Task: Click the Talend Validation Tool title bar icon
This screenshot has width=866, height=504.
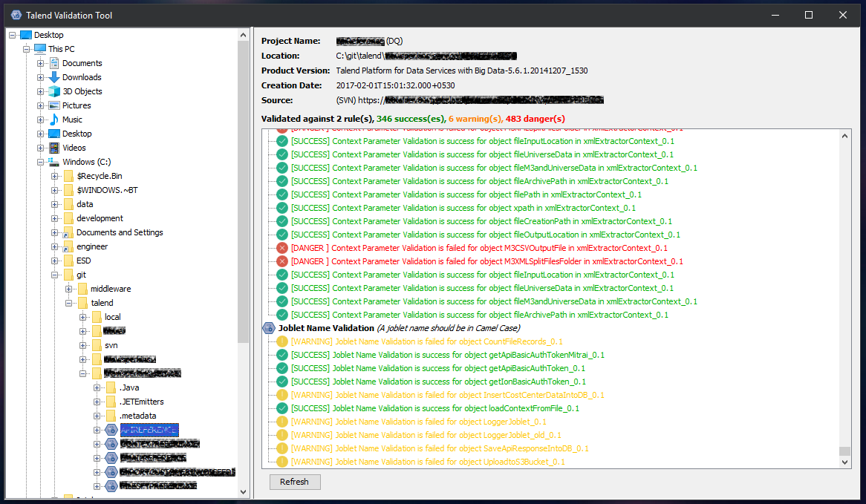Action: [x=16, y=15]
